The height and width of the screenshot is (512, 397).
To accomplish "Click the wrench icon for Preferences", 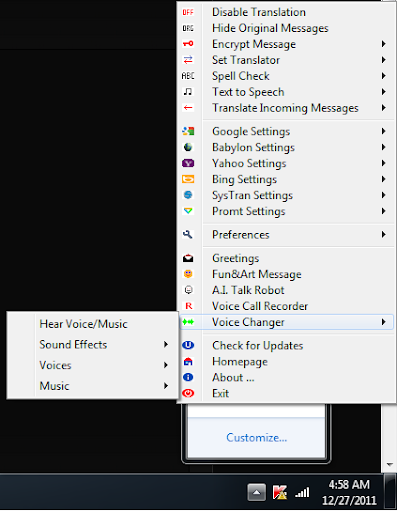I will click(x=188, y=235).
